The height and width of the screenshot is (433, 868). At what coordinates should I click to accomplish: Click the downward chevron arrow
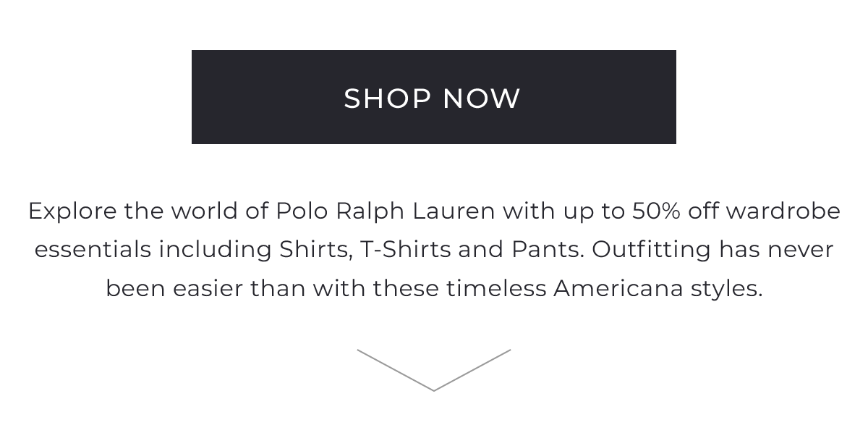point(434,370)
